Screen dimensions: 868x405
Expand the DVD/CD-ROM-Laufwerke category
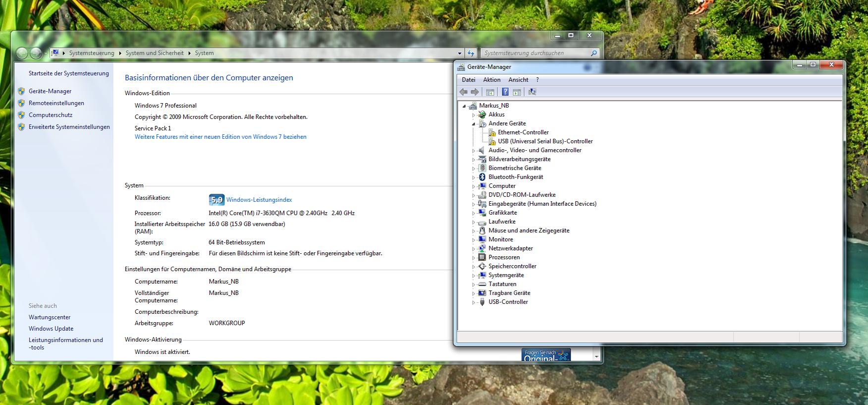[x=474, y=195]
